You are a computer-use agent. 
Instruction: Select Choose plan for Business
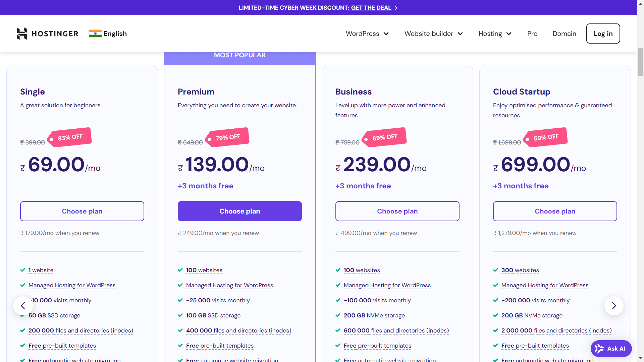point(397,211)
